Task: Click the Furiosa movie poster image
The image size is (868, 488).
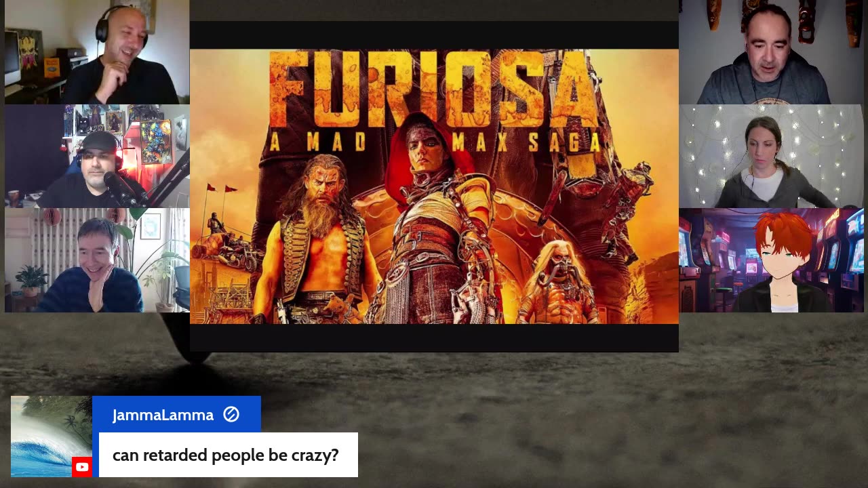Action: [434, 186]
